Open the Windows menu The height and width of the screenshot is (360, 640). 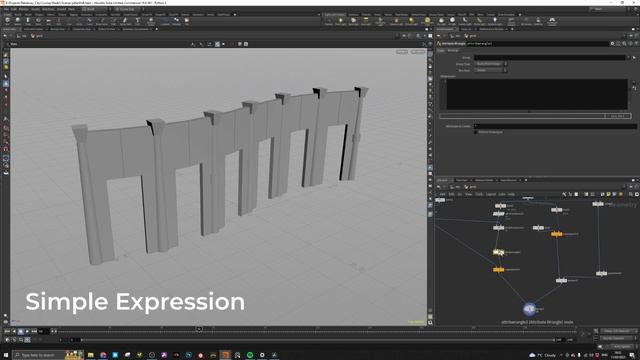click(x=48, y=9)
